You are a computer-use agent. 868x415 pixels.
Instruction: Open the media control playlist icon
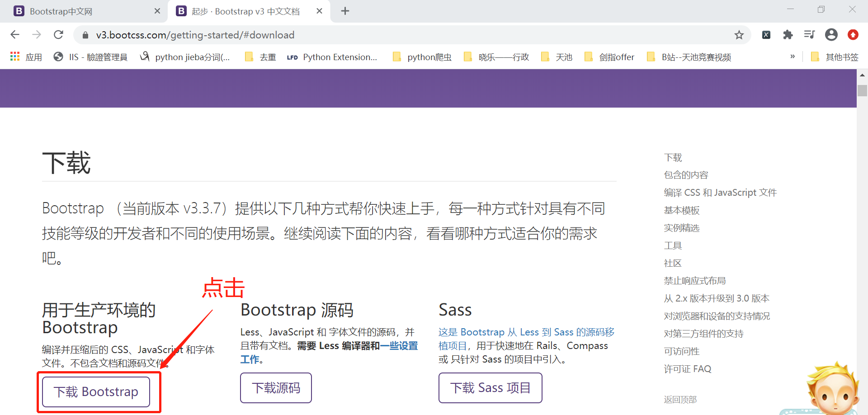(x=809, y=35)
